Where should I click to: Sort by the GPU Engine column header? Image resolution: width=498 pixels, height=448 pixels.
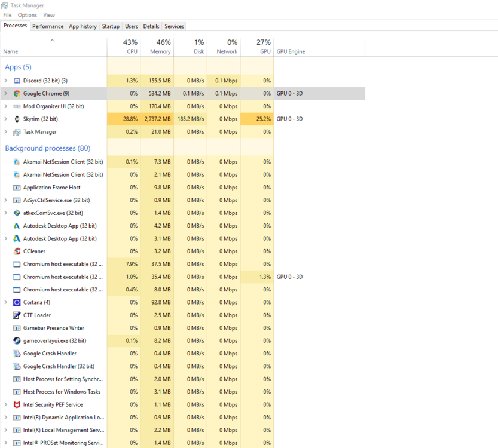[x=319, y=47]
